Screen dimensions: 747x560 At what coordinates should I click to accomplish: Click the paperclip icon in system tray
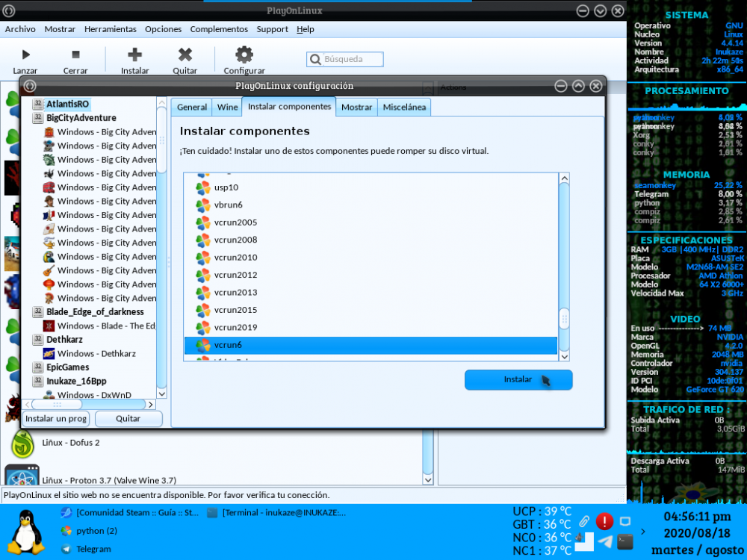(585, 521)
